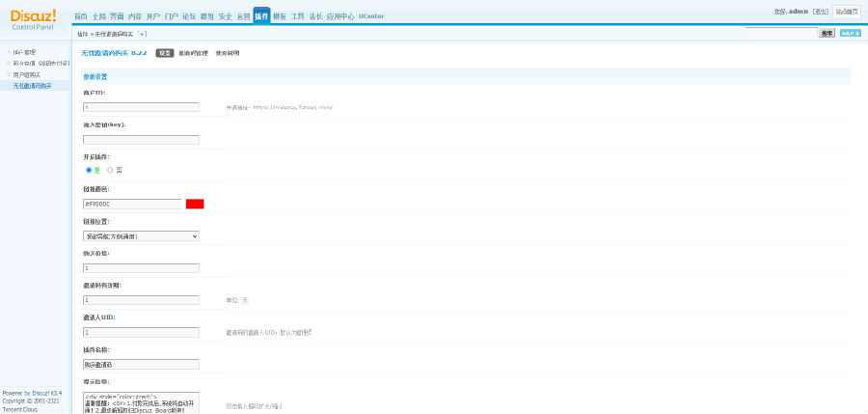Click the 提示信息 text area

(141, 403)
